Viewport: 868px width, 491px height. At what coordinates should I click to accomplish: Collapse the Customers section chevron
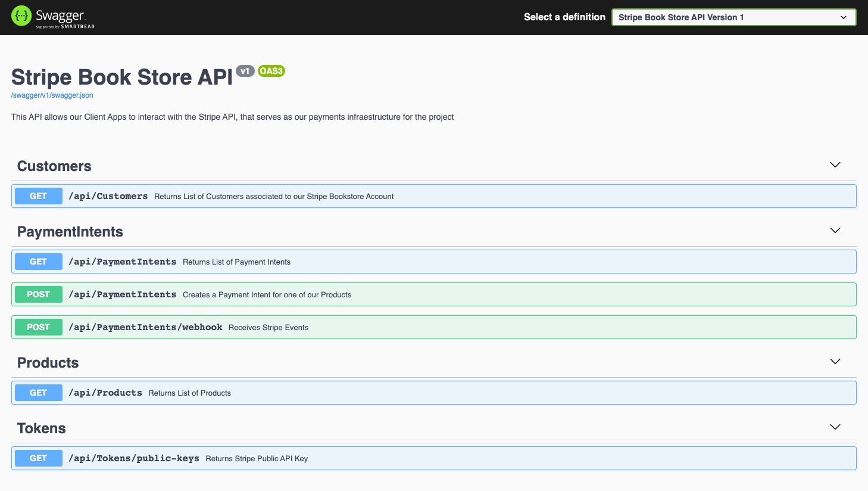pos(835,165)
